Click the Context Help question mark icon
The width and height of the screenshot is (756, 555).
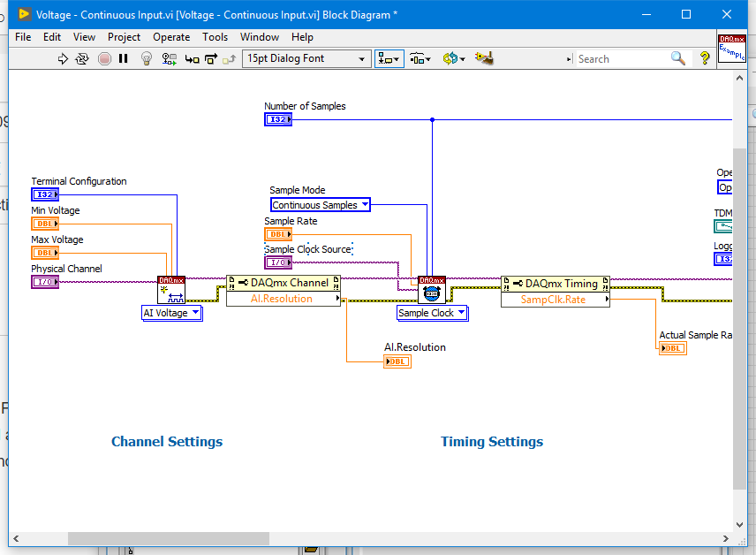[705, 58]
